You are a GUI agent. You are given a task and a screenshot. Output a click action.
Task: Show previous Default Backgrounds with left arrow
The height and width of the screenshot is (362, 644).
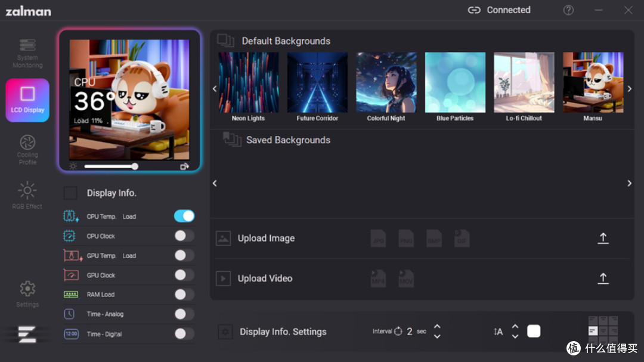point(215,89)
